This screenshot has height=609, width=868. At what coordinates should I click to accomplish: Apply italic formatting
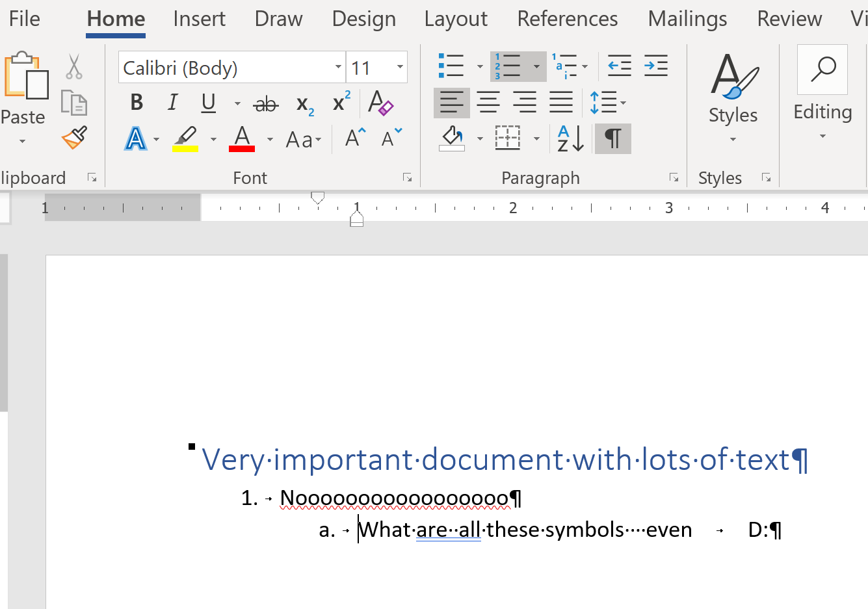pos(172,102)
